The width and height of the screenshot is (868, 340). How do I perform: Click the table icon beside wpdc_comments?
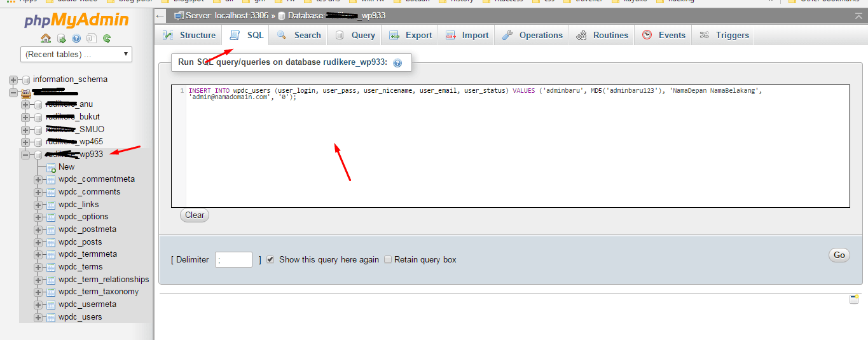pos(52,192)
